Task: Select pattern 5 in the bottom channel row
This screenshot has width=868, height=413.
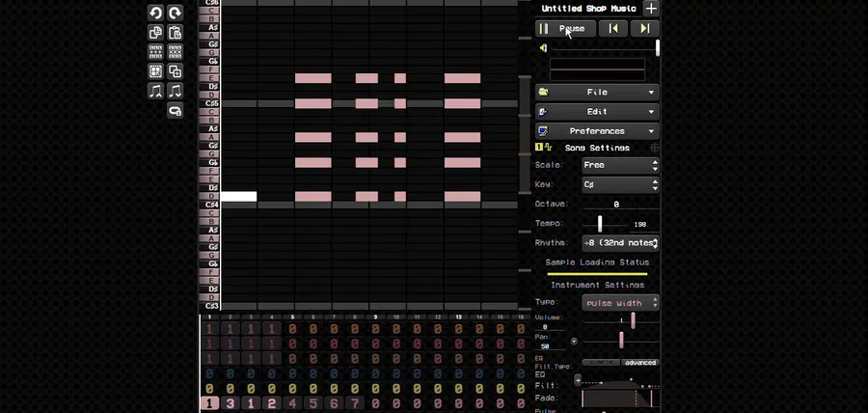Action: pos(313,403)
